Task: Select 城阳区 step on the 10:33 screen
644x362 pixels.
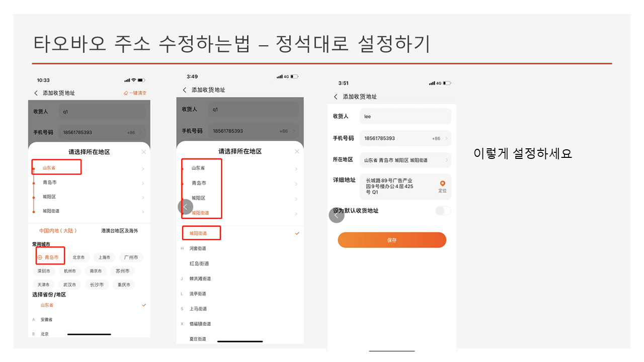Action: click(x=50, y=197)
